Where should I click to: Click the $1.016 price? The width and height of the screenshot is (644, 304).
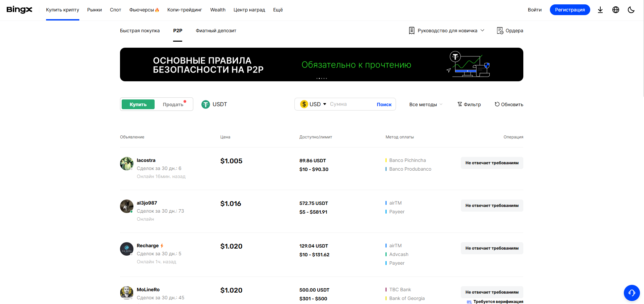click(231, 204)
